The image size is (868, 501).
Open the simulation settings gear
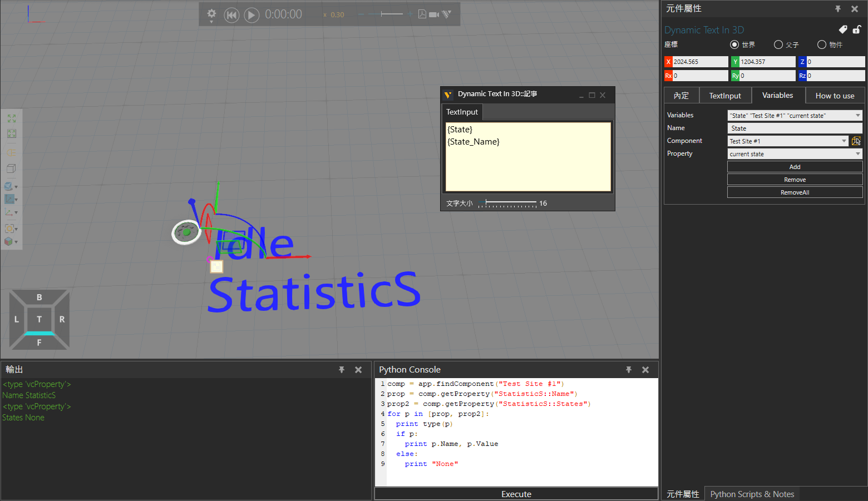pos(211,14)
